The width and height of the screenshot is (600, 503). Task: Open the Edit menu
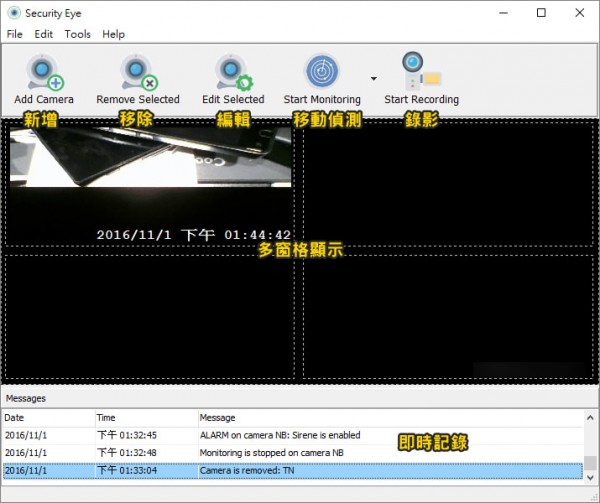point(44,34)
